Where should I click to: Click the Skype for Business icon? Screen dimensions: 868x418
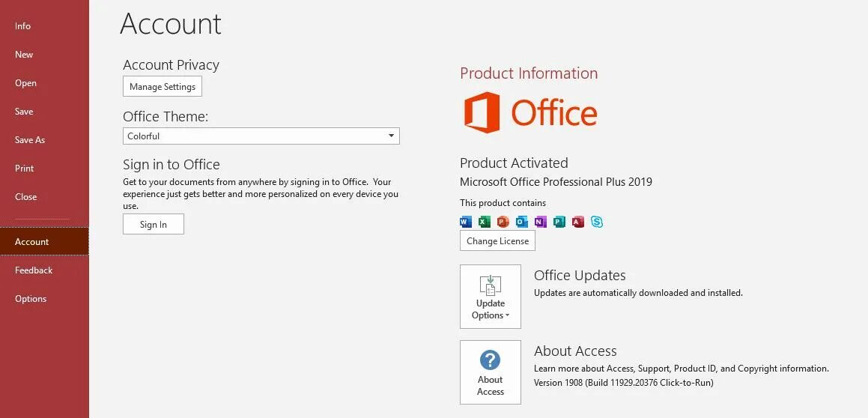(597, 222)
